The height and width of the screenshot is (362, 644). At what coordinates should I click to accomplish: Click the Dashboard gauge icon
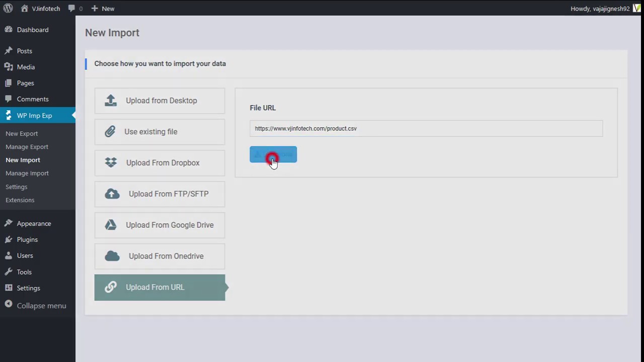pyautogui.click(x=9, y=30)
